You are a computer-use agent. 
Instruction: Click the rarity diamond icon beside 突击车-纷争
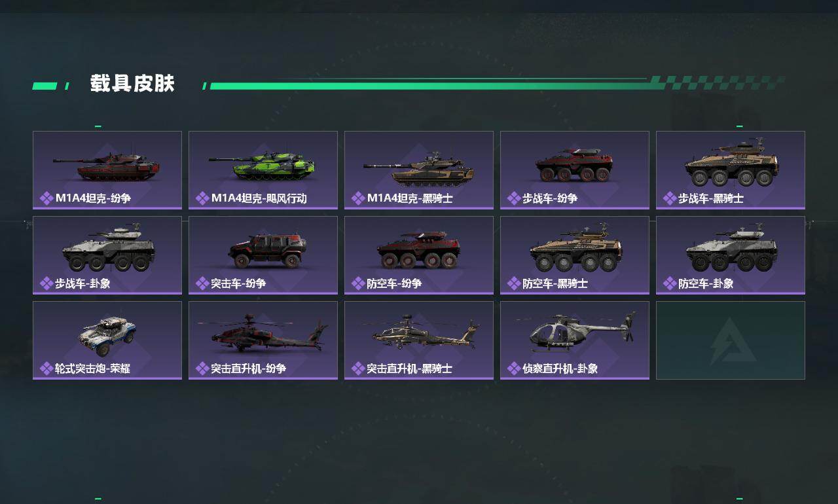(x=202, y=283)
